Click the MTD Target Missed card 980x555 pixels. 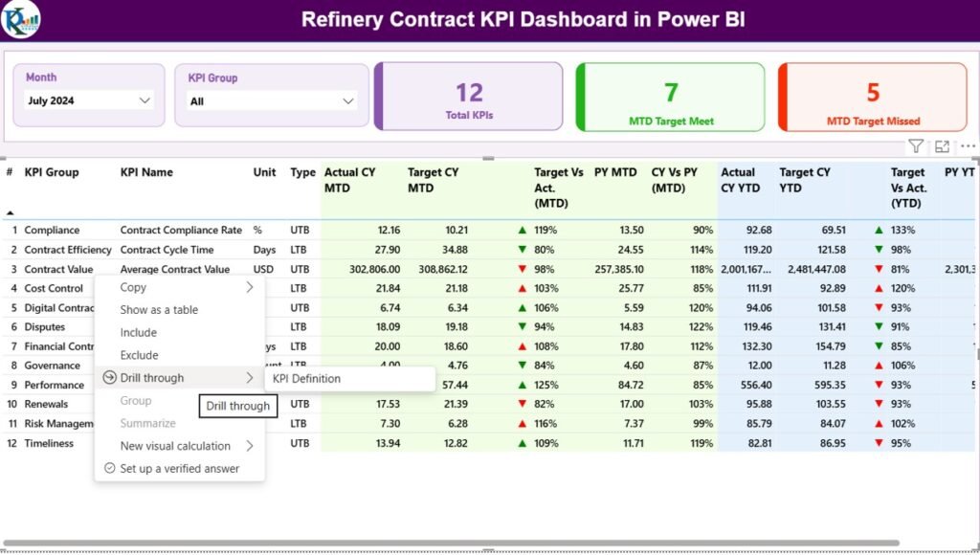[x=873, y=97]
